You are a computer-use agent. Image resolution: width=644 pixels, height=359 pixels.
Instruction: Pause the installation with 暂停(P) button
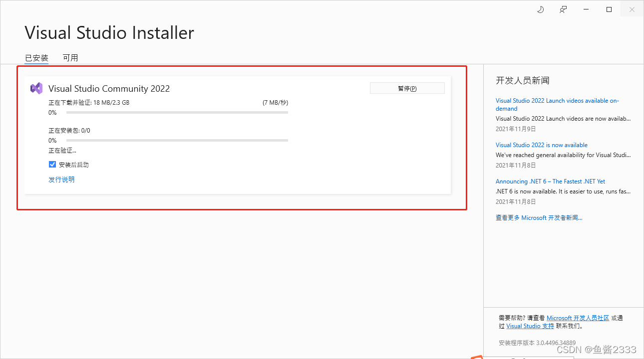tap(407, 88)
